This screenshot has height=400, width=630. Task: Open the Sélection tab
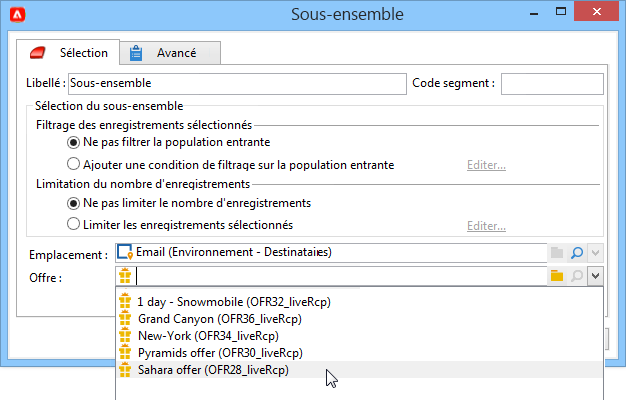69,52
